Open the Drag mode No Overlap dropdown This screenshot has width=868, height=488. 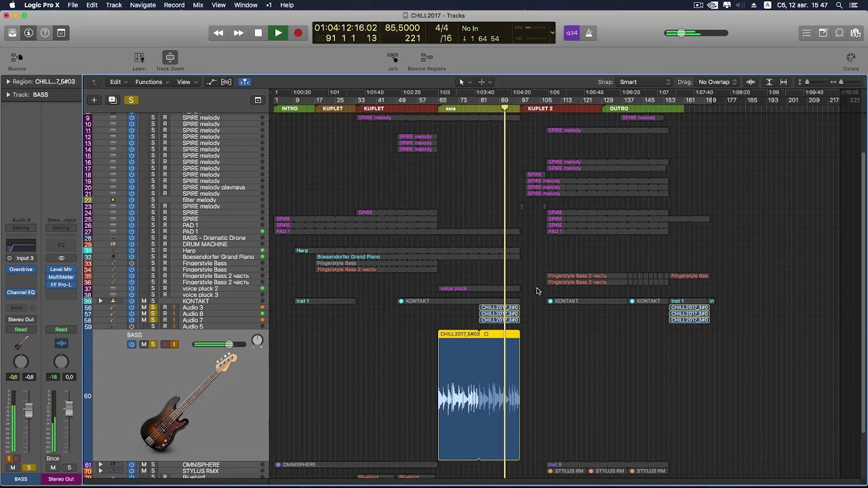click(x=717, y=82)
